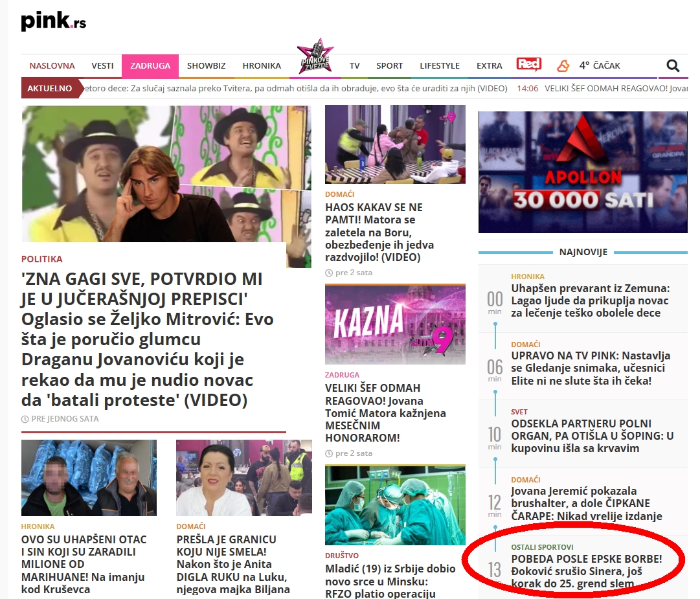700x599 pixels.
Task: Click the orange weather icon
Action: coord(563,65)
